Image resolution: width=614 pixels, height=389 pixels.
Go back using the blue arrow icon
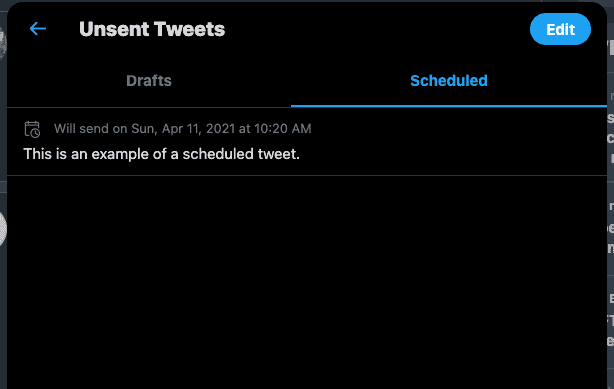pyautogui.click(x=38, y=29)
